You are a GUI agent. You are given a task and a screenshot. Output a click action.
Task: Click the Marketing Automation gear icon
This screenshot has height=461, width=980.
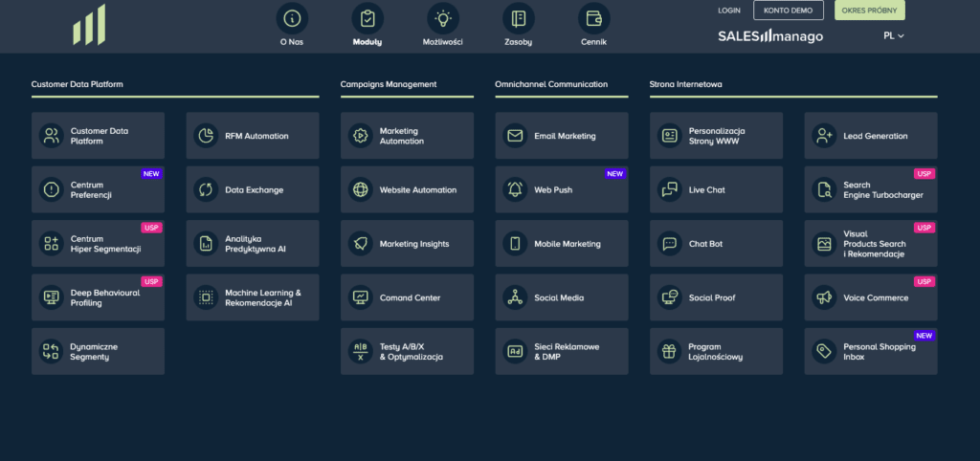361,136
